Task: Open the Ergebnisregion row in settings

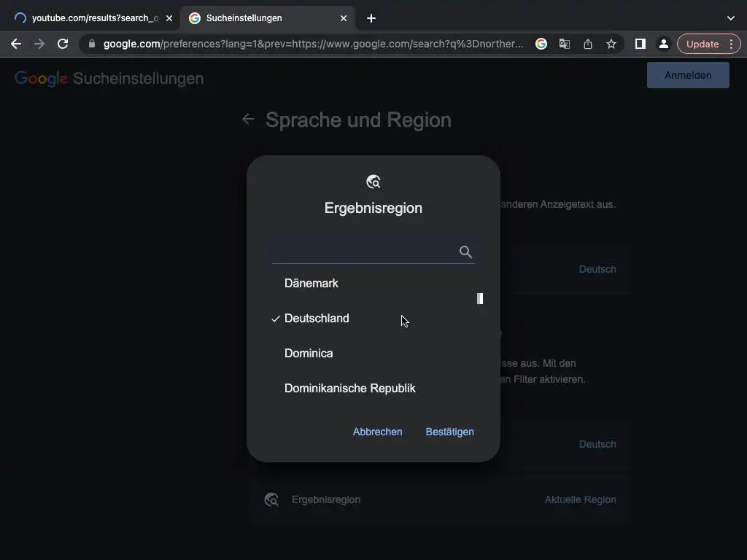Action: [440, 499]
